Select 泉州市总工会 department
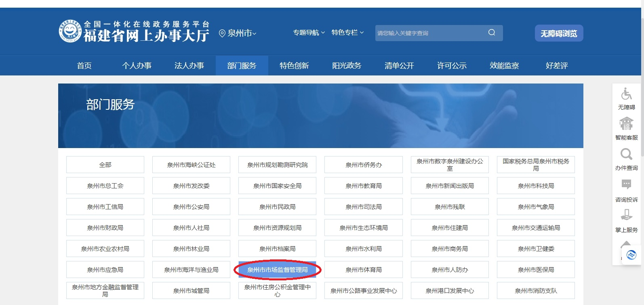The height and width of the screenshot is (305, 644). pos(105,186)
